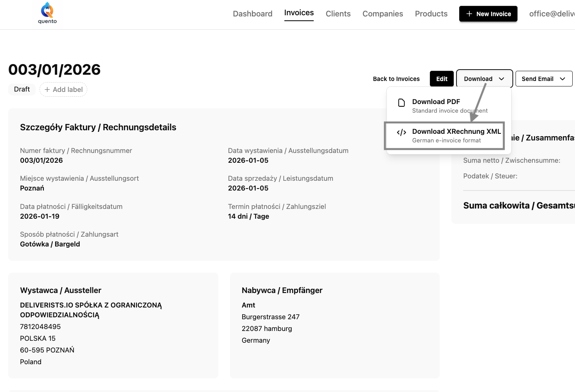Switch to the Dashboard section

[x=252, y=13]
